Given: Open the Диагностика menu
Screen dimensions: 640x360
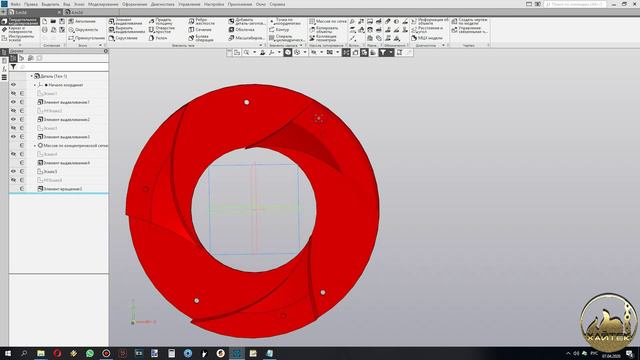Looking at the screenshot, I should click(x=162, y=4).
